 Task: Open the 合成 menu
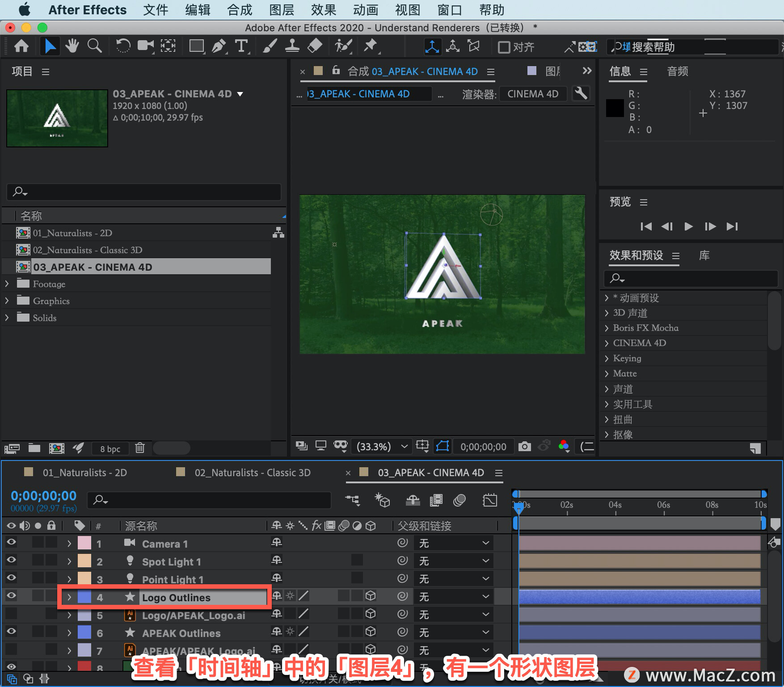click(x=240, y=10)
